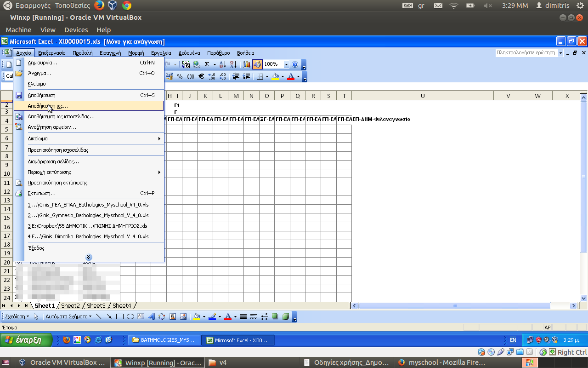588x368 pixels.
Task: Select the Rectangle drawing tool
Action: click(120, 316)
